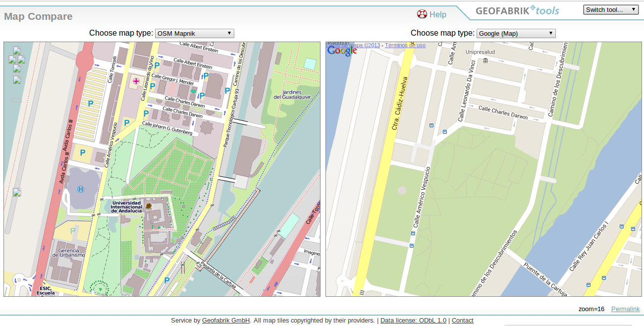Viewport: 644px width, 326px height.
Task: Click Universidad Internacional de Andalucía label
Action: tap(126, 207)
